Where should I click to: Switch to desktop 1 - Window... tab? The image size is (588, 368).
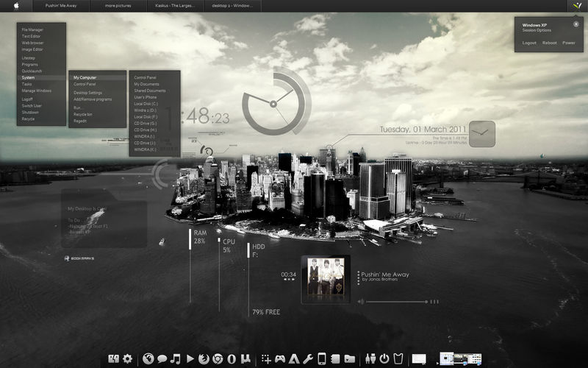[x=232, y=6]
